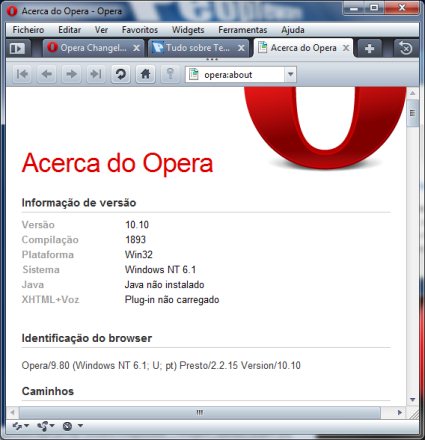
Task: Click the Win32 platform value
Action: pyautogui.click(x=139, y=255)
